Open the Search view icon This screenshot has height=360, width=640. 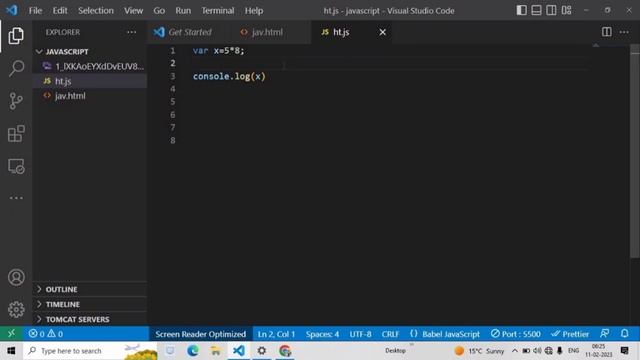(16, 68)
